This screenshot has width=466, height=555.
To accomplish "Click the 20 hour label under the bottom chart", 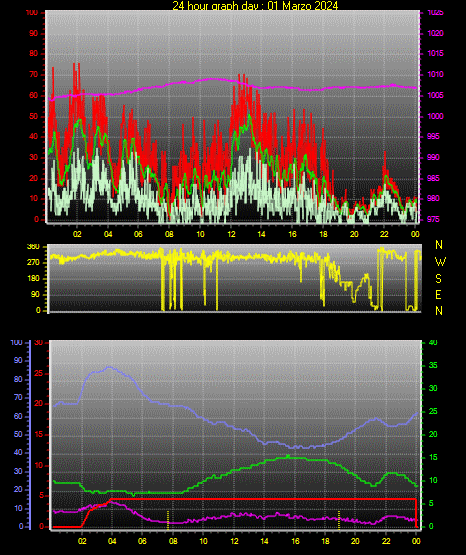I will 355,541.
